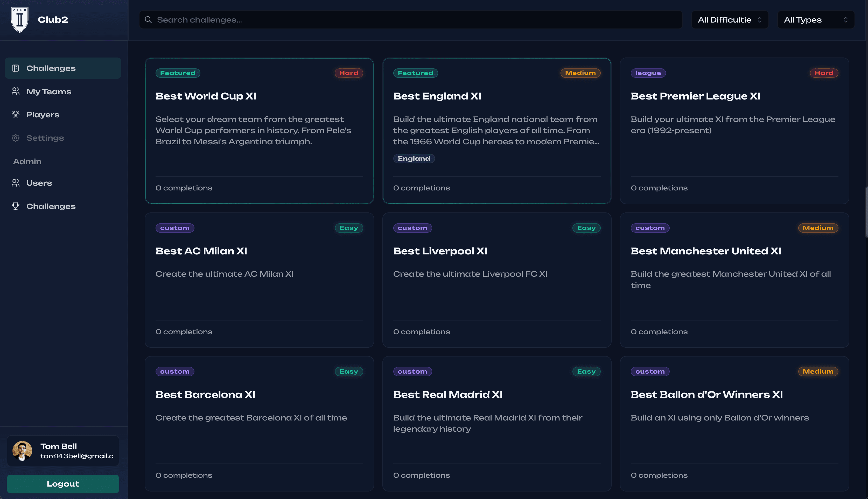Click the custom badge on Best Liverpool XI
868x499 pixels.
[412, 228]
